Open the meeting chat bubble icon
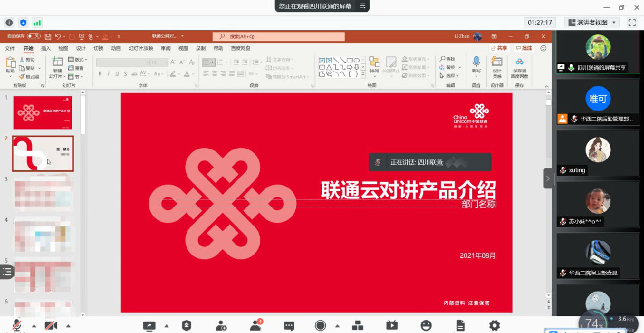 point(289,325)
